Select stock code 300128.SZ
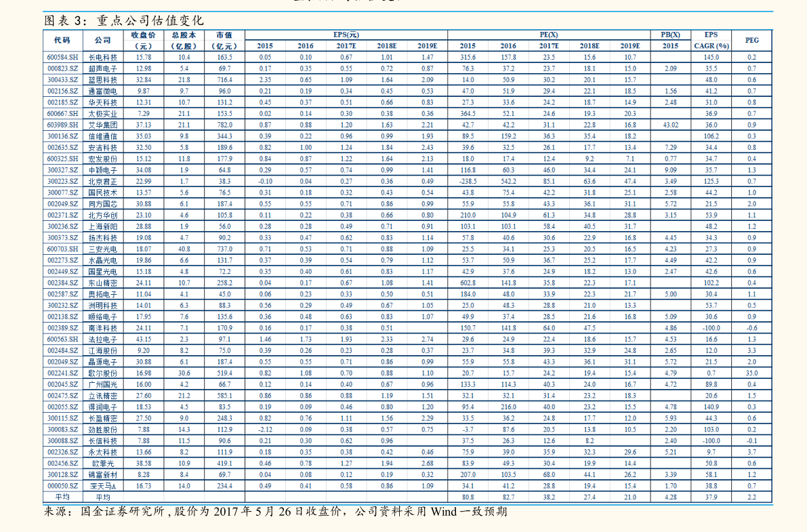 click(x=62, y=475)
